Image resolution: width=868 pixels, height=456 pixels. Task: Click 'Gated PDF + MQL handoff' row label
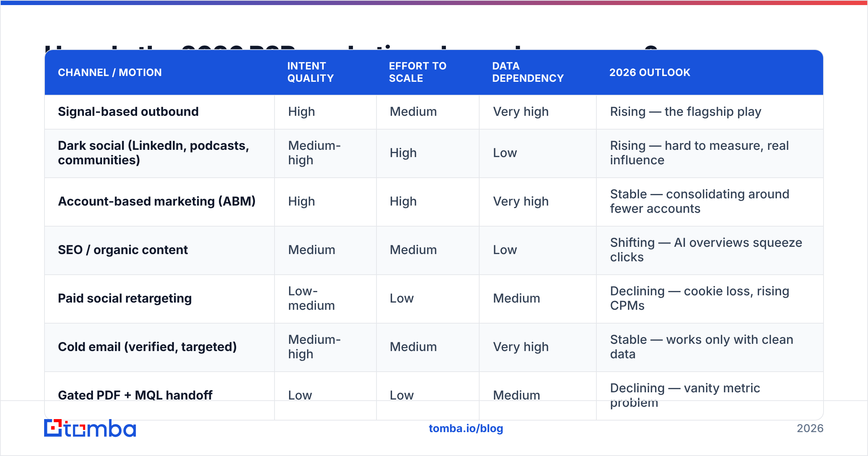point(135,395)
